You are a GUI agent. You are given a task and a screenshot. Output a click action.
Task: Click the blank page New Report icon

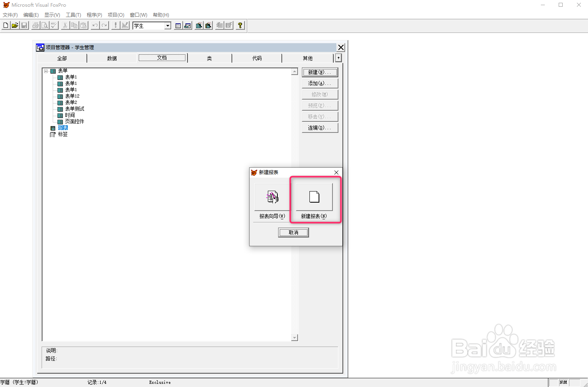click(x=314, y=197)
